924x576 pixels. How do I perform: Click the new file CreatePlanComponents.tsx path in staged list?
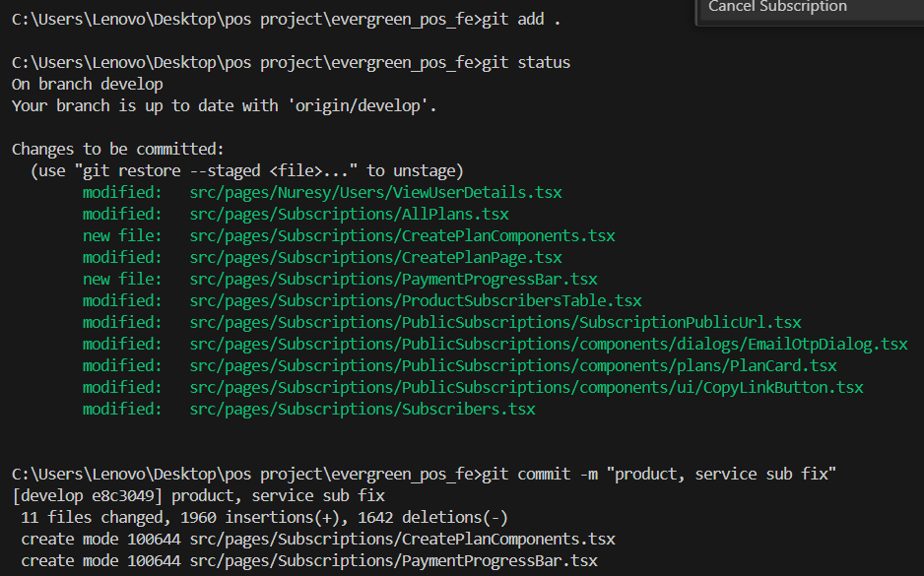[x=402, y=236]
